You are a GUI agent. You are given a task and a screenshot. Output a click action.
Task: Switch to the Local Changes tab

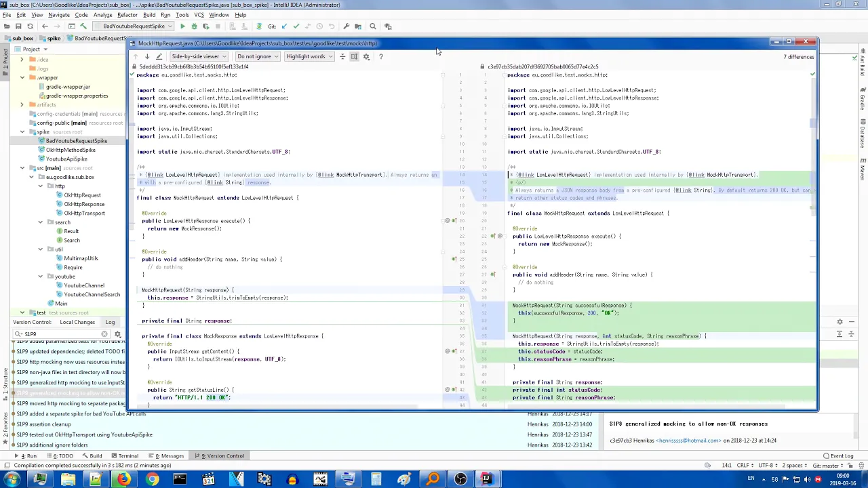pos(77,323)
